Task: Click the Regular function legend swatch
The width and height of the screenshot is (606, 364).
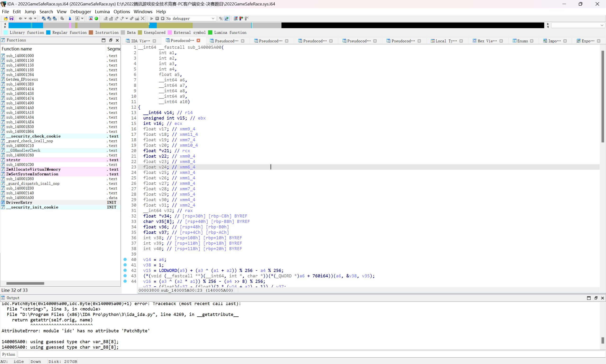Action: pyautogui.click(x=48, y=32)
